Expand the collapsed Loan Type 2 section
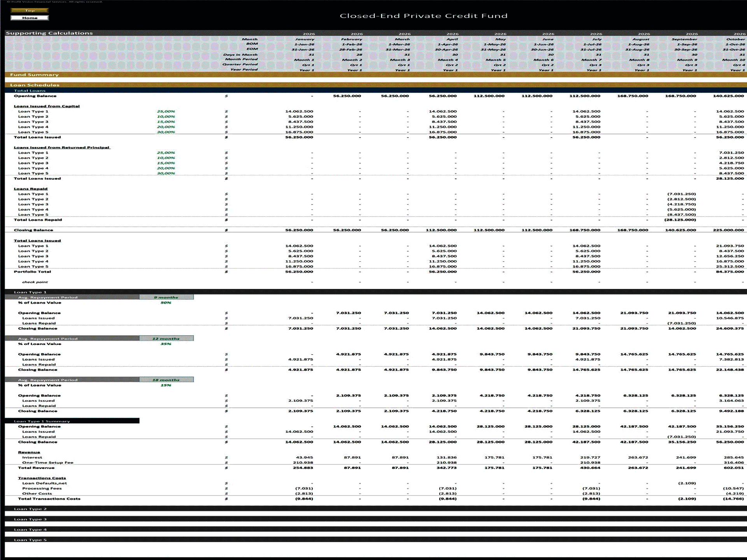The image size is (747, 560). (x=30, y=509)
